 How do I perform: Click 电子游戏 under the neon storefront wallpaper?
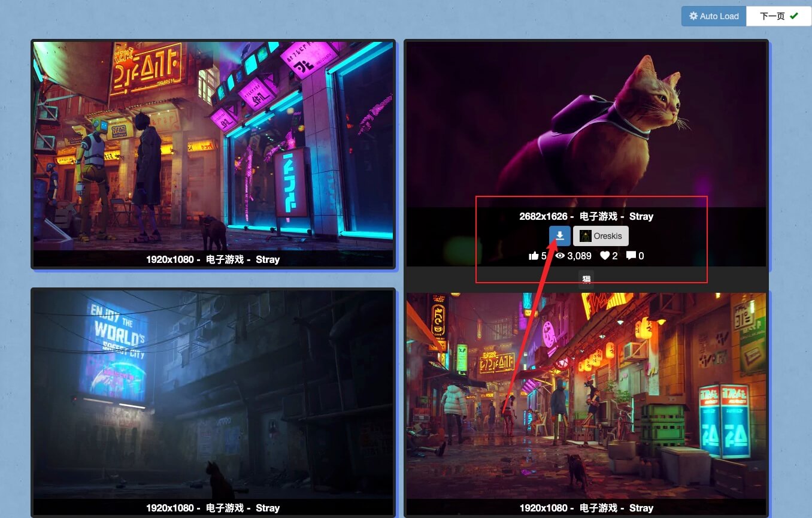[225, 259]
